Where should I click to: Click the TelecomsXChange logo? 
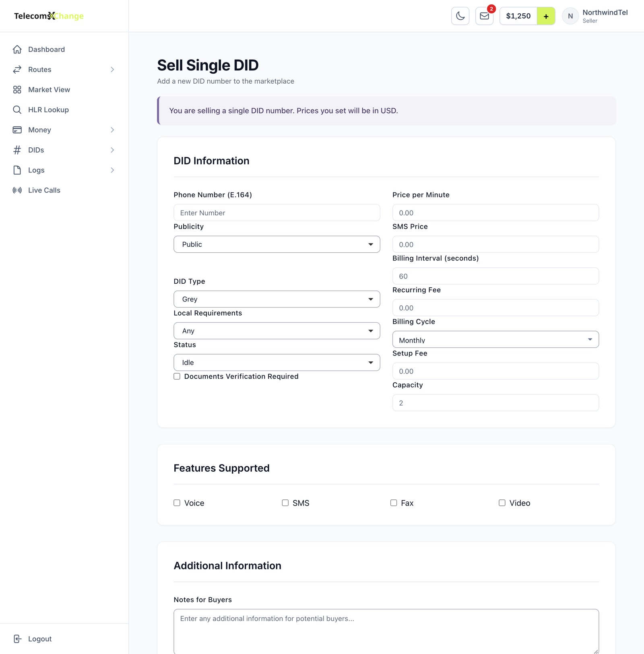[49, 16]
